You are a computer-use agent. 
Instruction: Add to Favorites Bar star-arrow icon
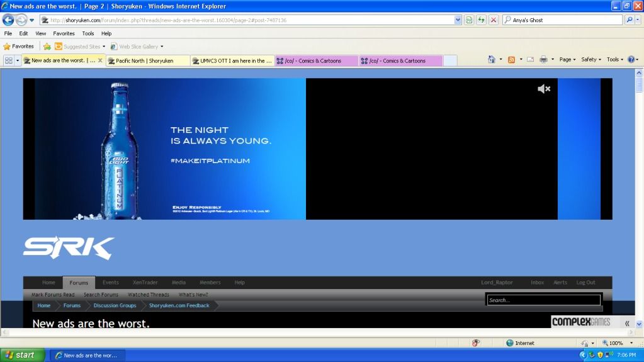pyautogui.click(x=47, y=47)
